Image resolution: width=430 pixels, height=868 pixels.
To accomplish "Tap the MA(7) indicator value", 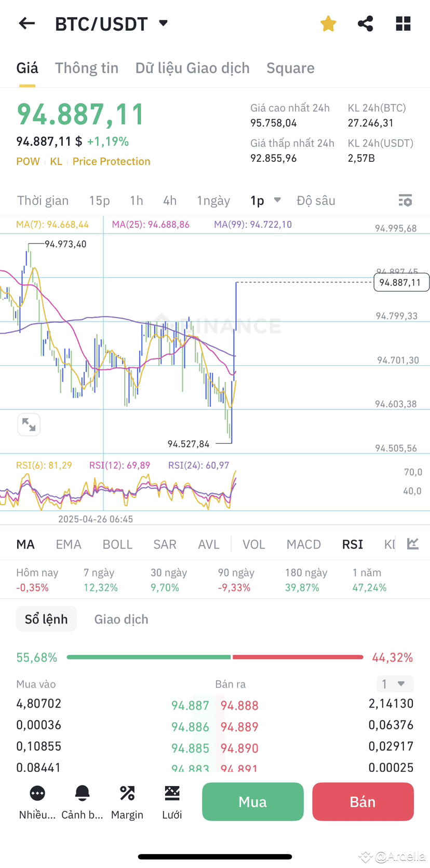I will click(52, 225).
